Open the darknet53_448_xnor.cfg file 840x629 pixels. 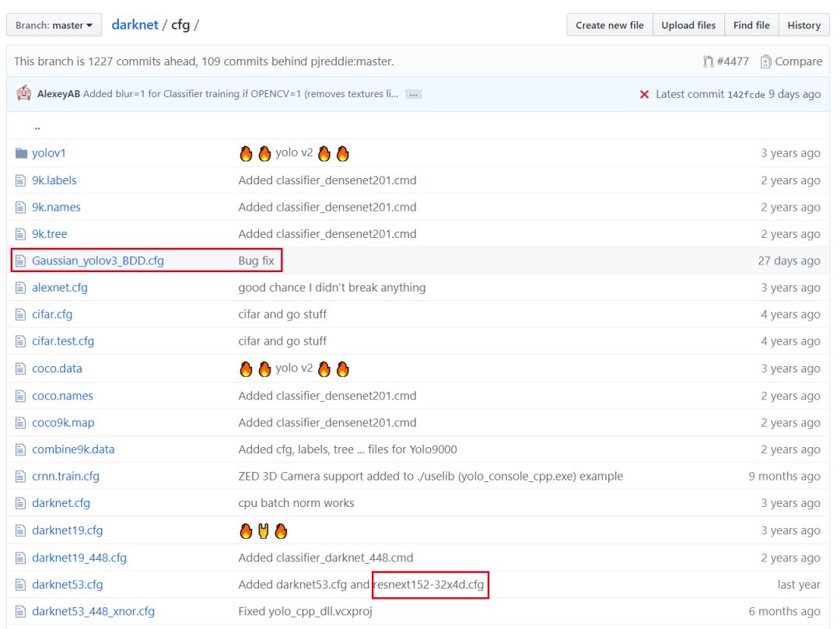tap(93, 611)
